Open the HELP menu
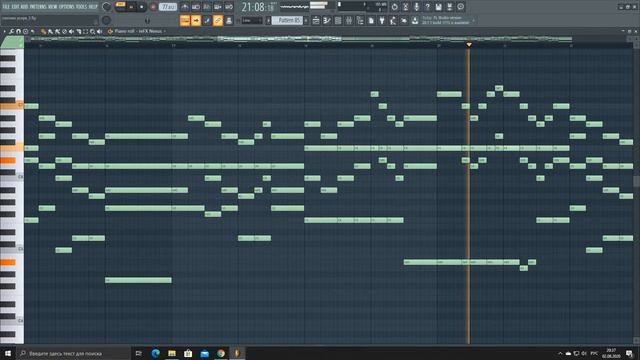This screenshot has height=360, width=640. pos(93,7)
